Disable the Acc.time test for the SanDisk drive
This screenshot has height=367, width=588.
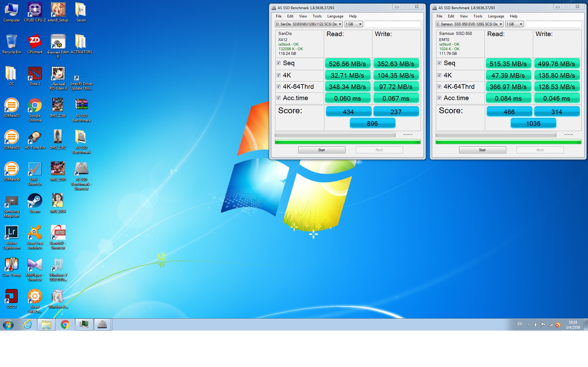point(278,98)
